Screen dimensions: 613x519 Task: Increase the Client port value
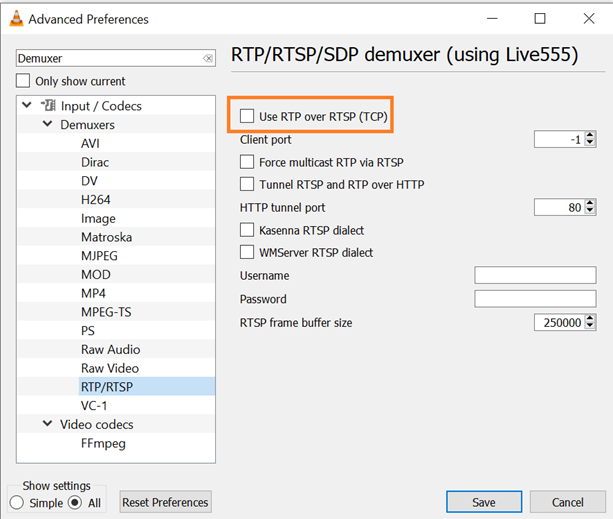(590, 136)
